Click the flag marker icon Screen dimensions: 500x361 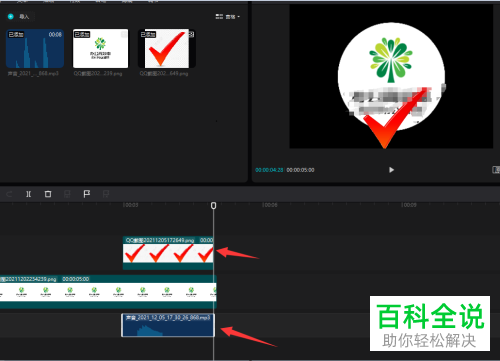point(87,194)
